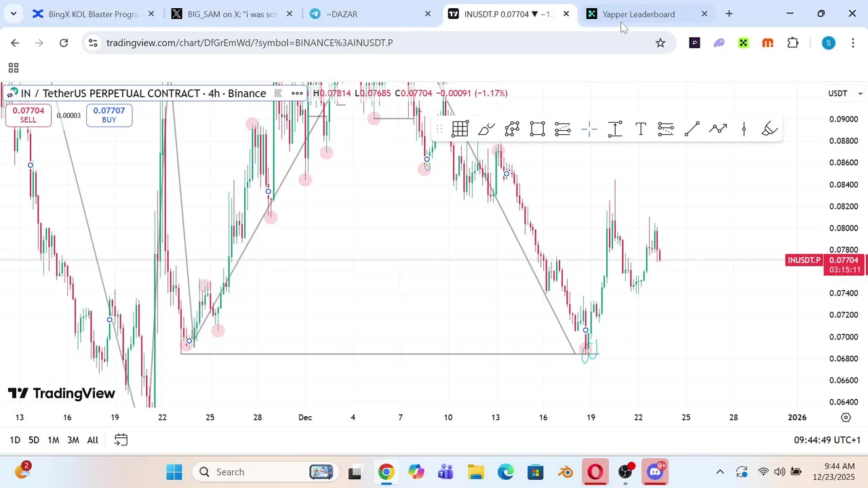The height and width of the screenshot is (488, 868).
Task: Open Chrome three-dot menu
Action: pyautogui.click(x=852, y=43)
